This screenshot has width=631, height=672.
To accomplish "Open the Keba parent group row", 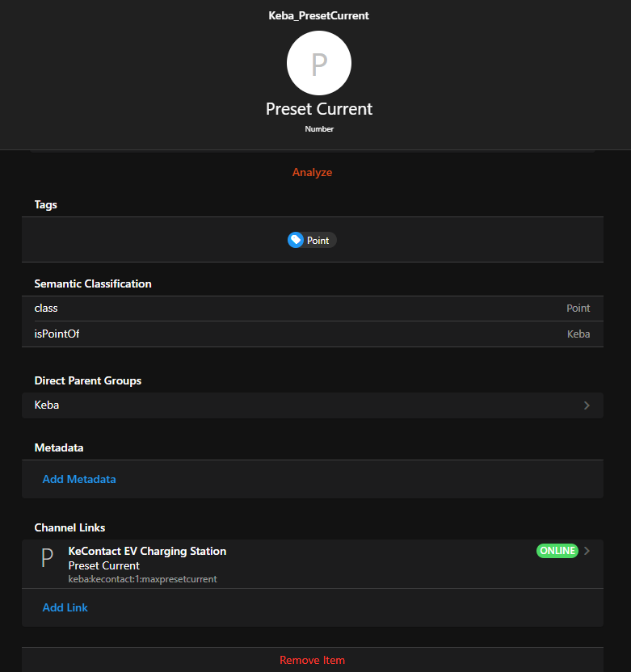I will pyautogui.click(x=312, y=405).
